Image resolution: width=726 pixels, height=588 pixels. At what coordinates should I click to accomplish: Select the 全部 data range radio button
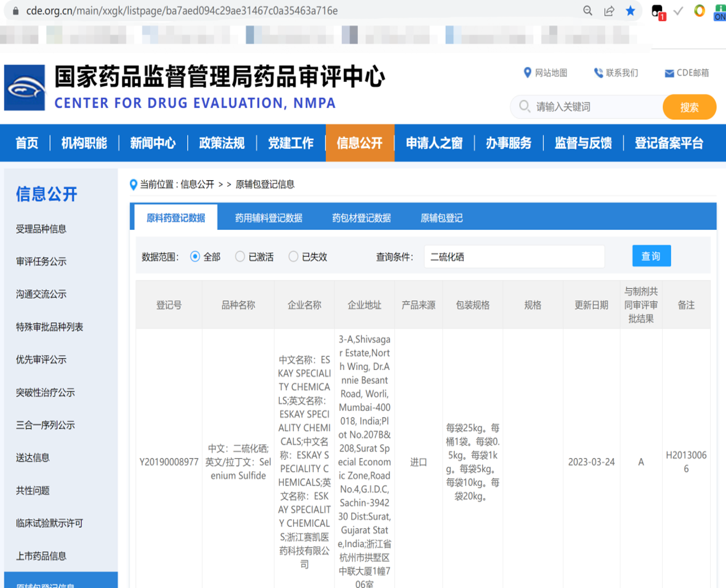(x=195, y=257)
